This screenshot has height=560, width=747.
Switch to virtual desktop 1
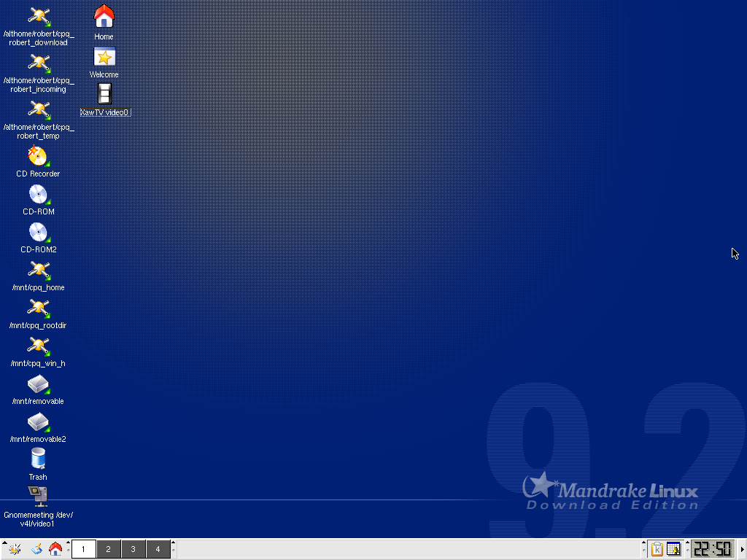click(x=83, y=549)
